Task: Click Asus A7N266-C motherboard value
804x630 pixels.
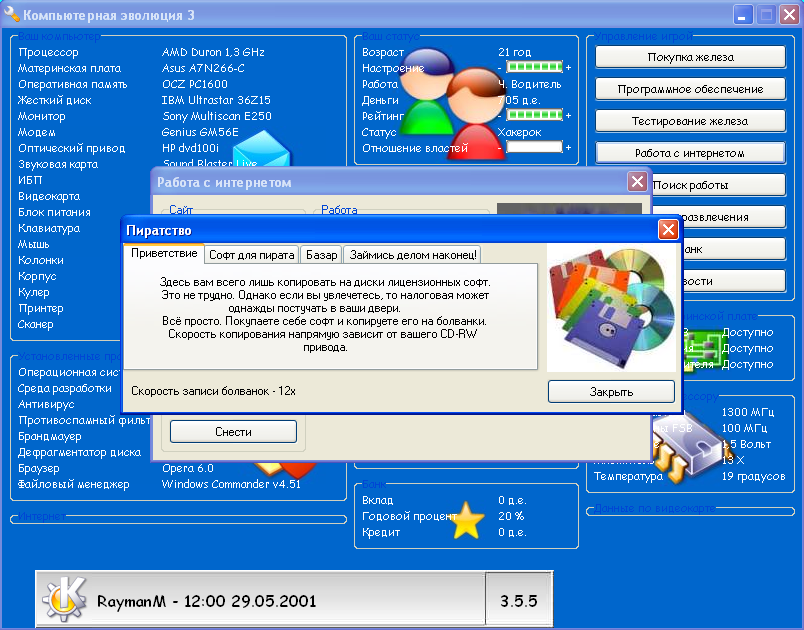Action: pos(203,68)
